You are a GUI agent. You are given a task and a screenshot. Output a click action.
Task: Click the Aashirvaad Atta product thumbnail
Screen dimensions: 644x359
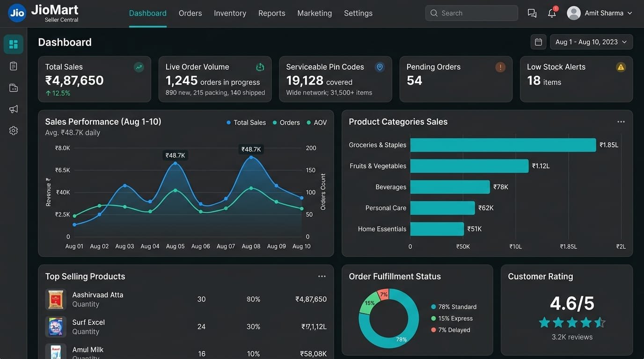56,299
